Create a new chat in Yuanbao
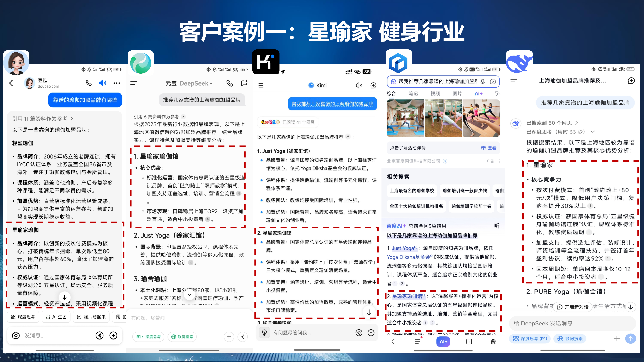The width and height of the screenshot is (644, 362). point(244,83)
